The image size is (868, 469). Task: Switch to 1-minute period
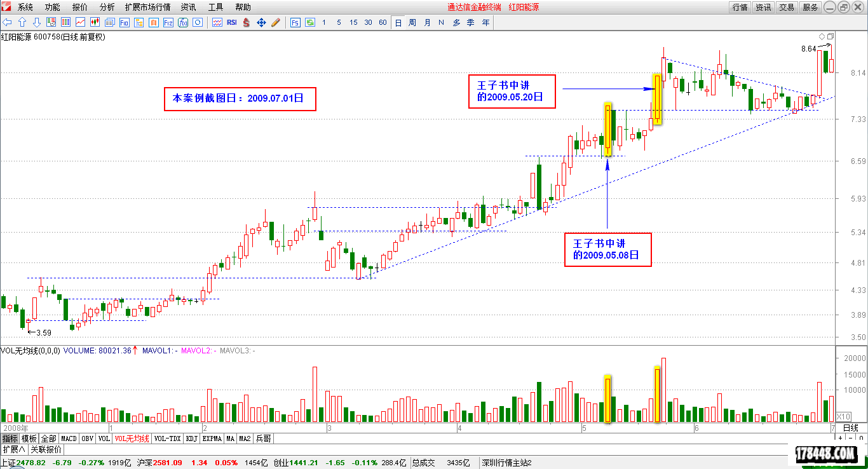(x=324, y=22)
